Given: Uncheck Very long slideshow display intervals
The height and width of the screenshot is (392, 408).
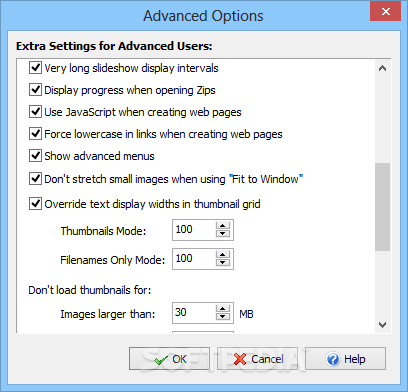Looking at the screenshot, I should pyautogui.click(x=35, y=68).
